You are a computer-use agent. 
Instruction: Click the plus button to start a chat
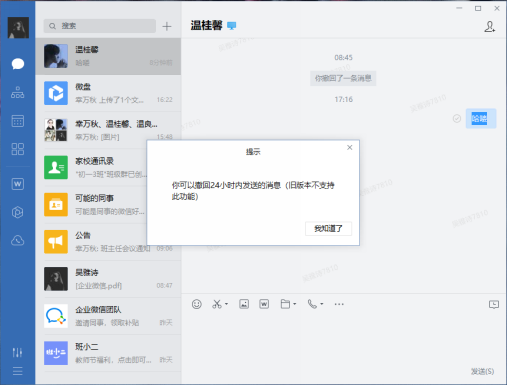(167, 26)
